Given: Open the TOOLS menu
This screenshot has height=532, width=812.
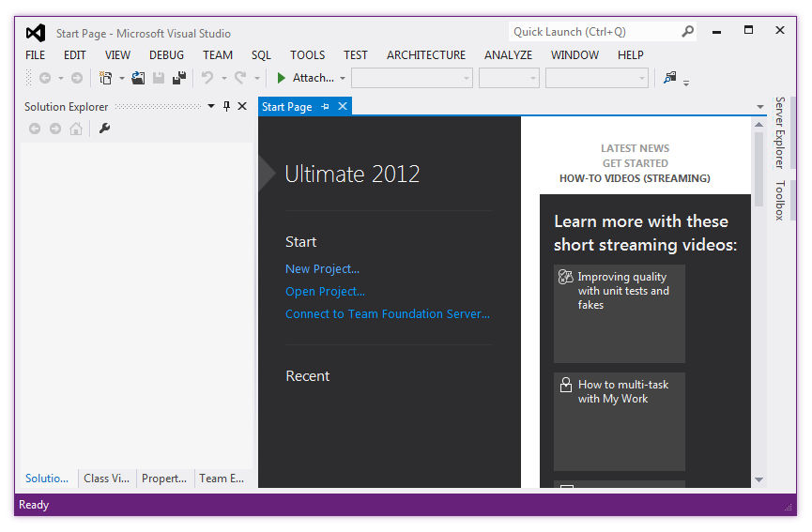Looking at the screenshot, I should click(307, 54).
